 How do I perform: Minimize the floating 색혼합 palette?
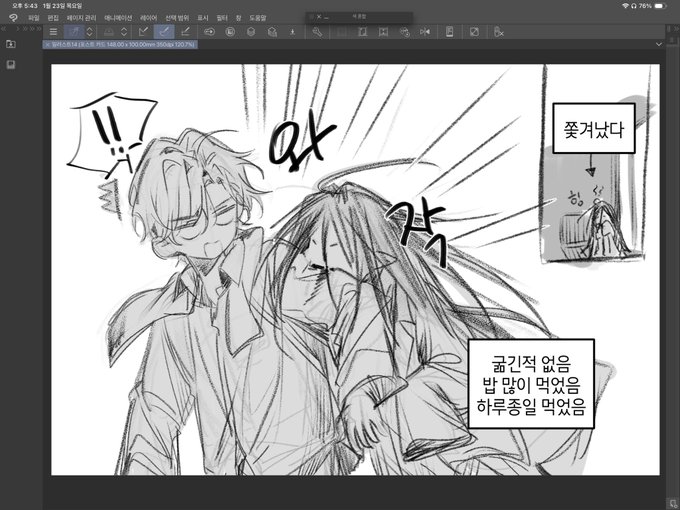tap(327, 17)
